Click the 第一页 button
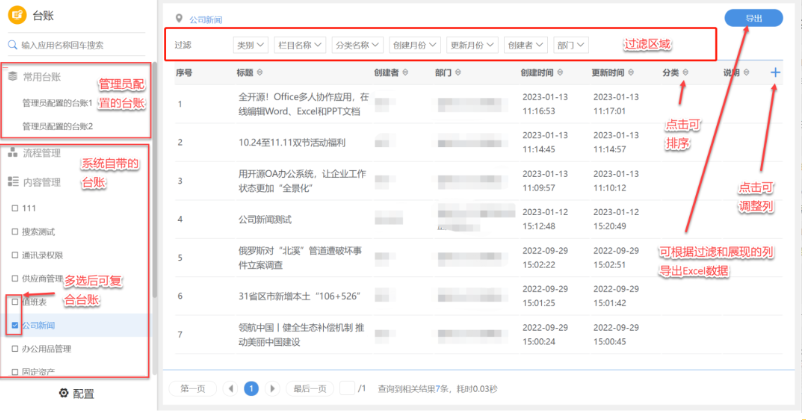806x420 pixels. [x=193, y=389]
